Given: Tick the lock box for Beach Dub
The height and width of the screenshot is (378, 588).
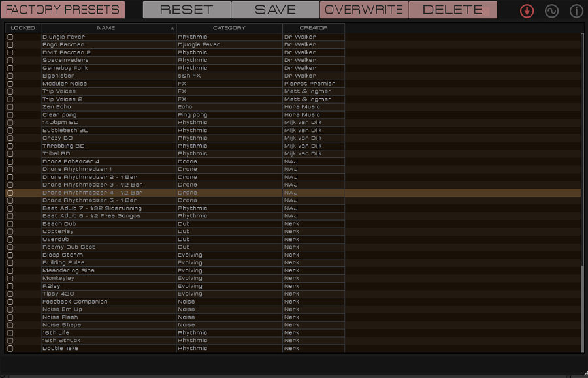Looking at the screenshot, I should tap(10, 224).
